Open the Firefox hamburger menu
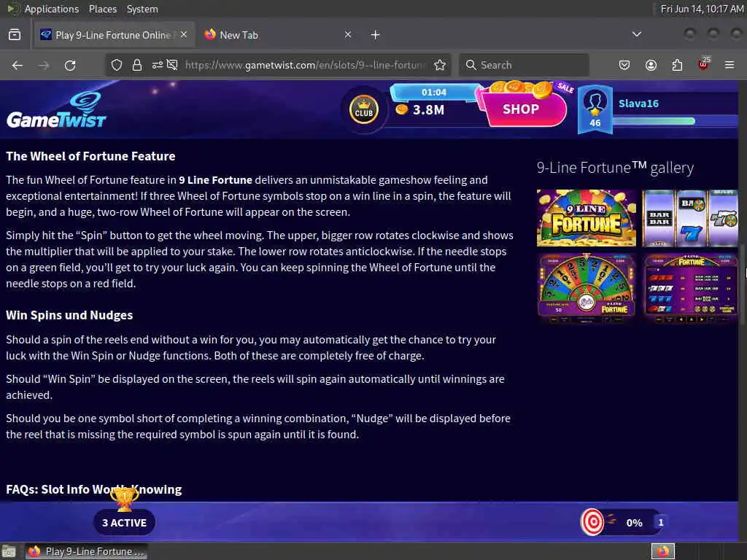Viewport: 747px width, 560px height. 729,65
